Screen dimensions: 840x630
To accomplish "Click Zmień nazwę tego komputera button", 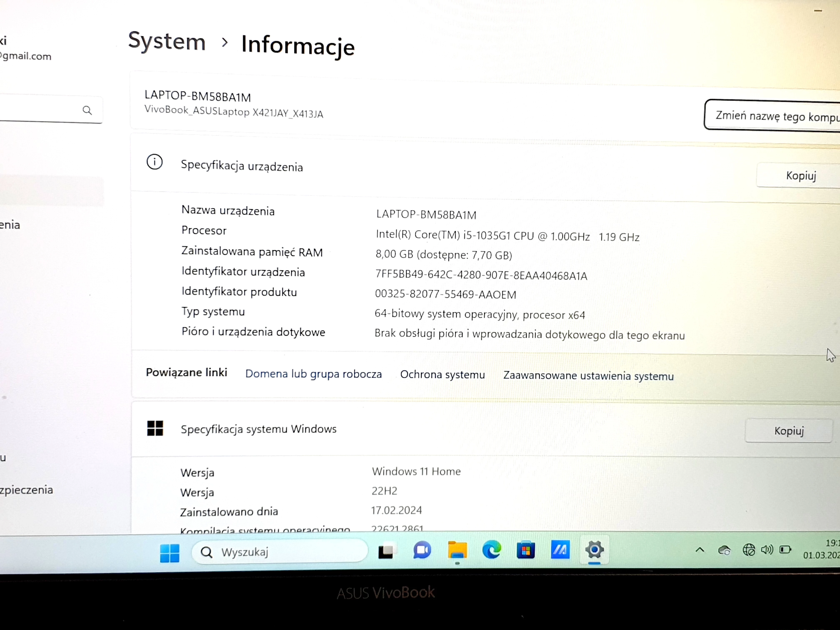I will point(772,116).
